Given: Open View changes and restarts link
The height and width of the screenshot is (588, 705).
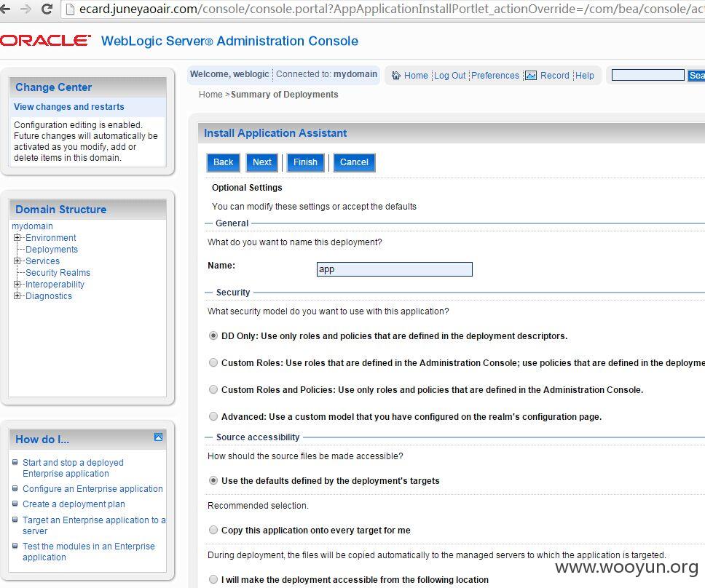Looking at the screenshot, I should coord(68,106).
